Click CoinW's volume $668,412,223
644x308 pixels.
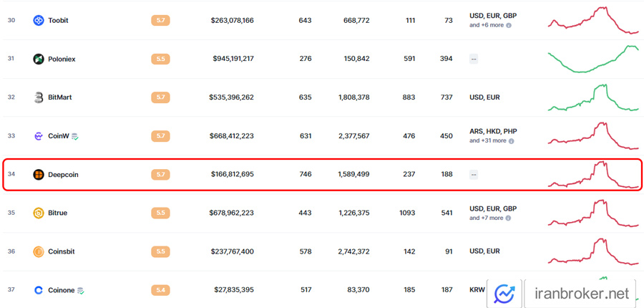coord(232,136)
